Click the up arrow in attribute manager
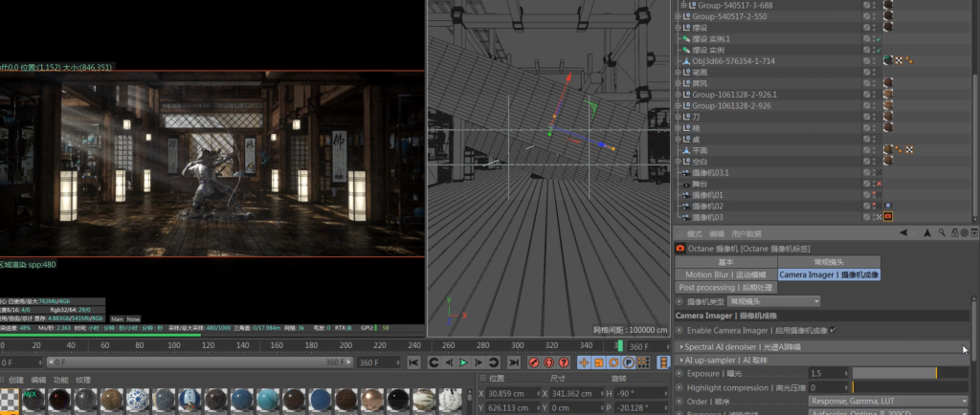The height and width of the screenshot is (415, 980). [926, 232]
